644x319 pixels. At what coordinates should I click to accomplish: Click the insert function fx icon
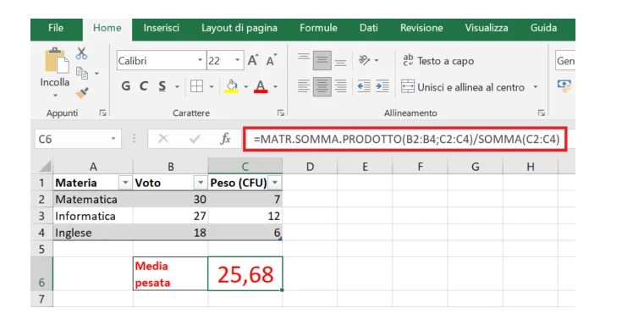click(x=225, y=139)
